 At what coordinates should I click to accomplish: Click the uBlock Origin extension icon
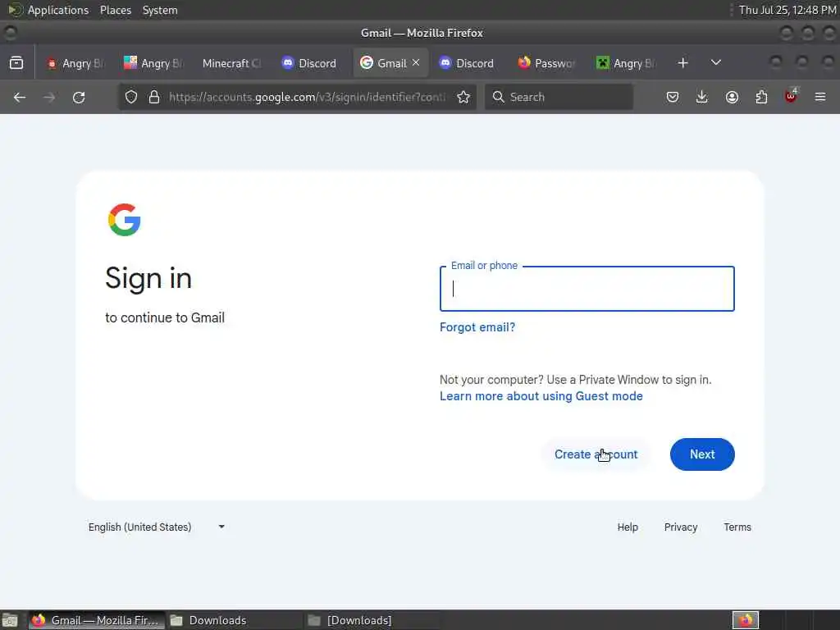click(791, 97)
